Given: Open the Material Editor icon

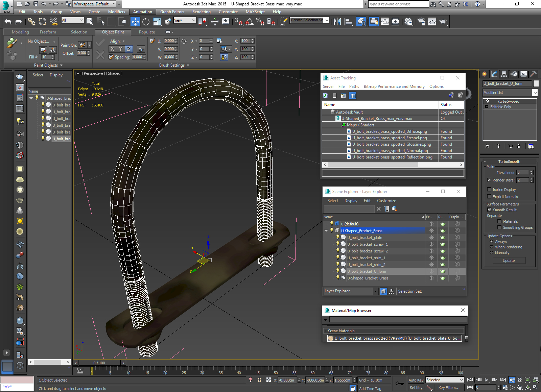Looking at the screenshot, I should pyautogui.click(x=408, y=22).
